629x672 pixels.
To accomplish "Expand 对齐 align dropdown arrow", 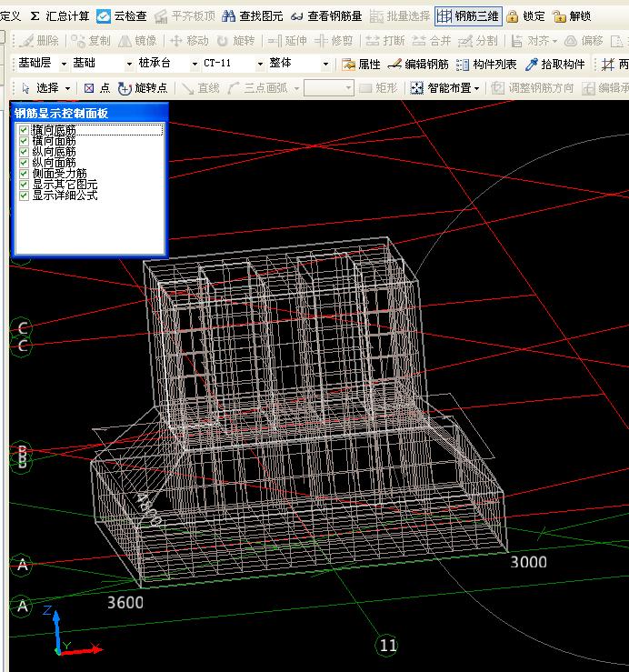I will tap(554, 41).
